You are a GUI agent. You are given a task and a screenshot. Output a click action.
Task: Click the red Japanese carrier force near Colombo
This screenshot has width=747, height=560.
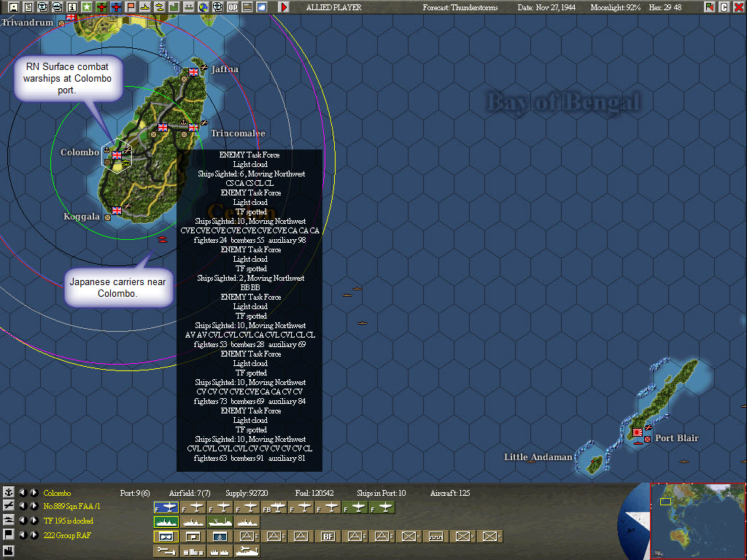(x=163, y=239)
